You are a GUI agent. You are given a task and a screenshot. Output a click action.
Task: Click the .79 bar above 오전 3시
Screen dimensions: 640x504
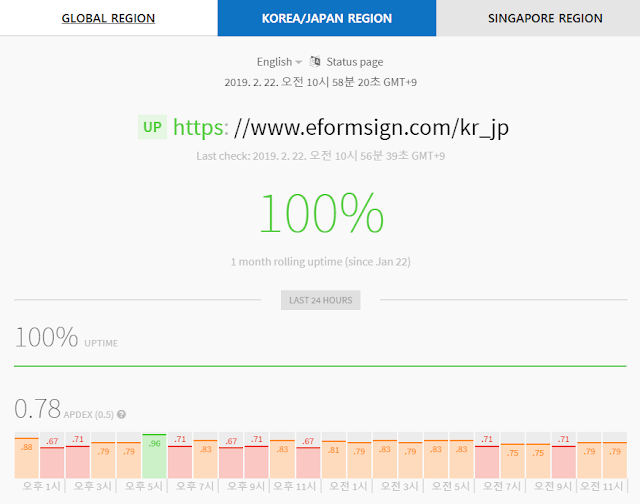pos(410,460)
